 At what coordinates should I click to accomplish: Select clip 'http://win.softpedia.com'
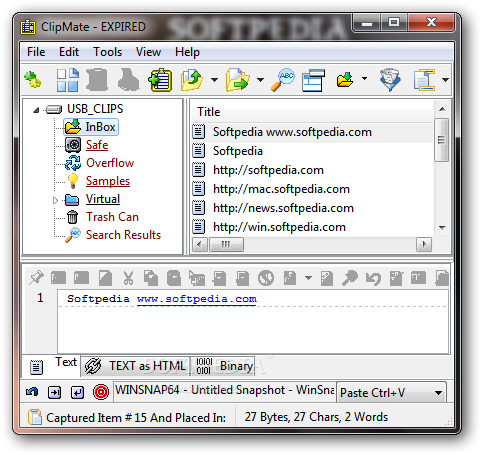click(312, 227)
